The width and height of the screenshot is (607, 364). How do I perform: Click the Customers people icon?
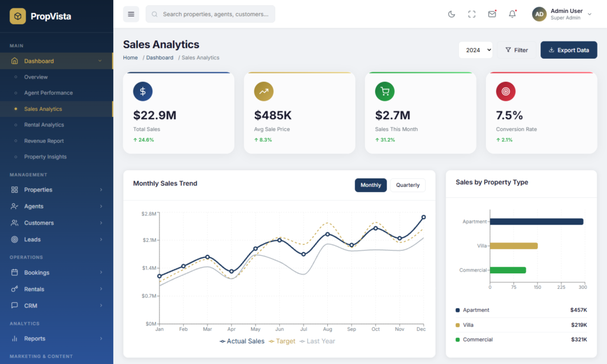pyautogui.click(x=15, y=223)
